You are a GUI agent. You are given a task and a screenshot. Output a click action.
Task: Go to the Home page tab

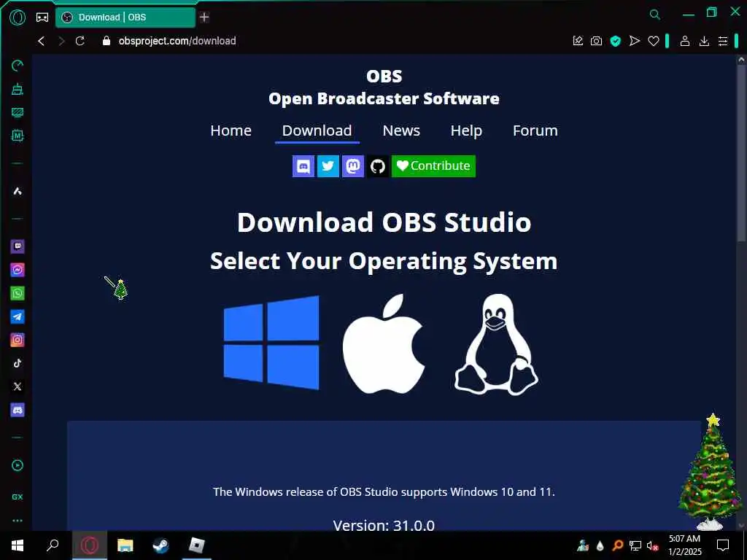231,131
